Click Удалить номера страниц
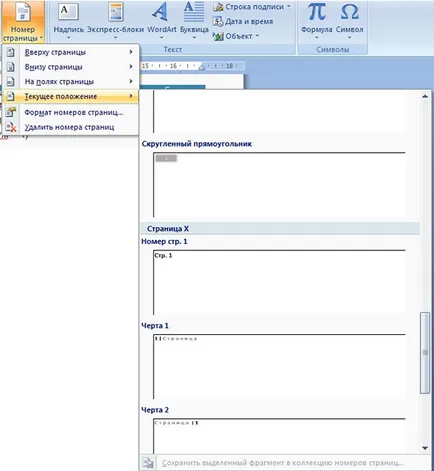This screenshot has width=434, height=471. click(70, 127)
